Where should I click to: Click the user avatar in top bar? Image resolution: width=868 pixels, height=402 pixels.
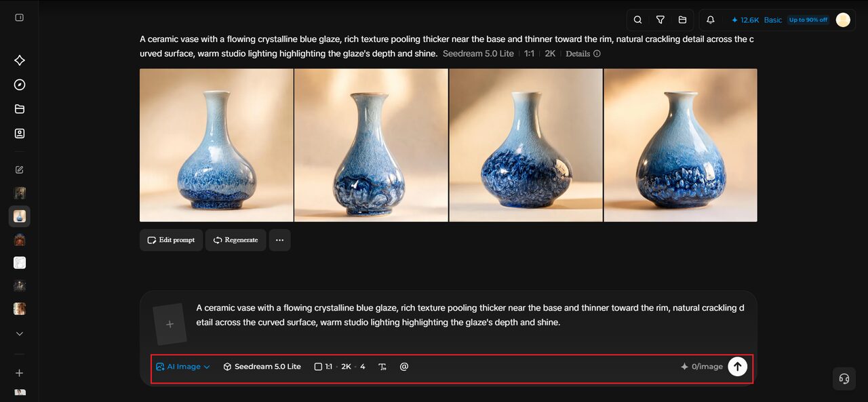coord(843,20)
